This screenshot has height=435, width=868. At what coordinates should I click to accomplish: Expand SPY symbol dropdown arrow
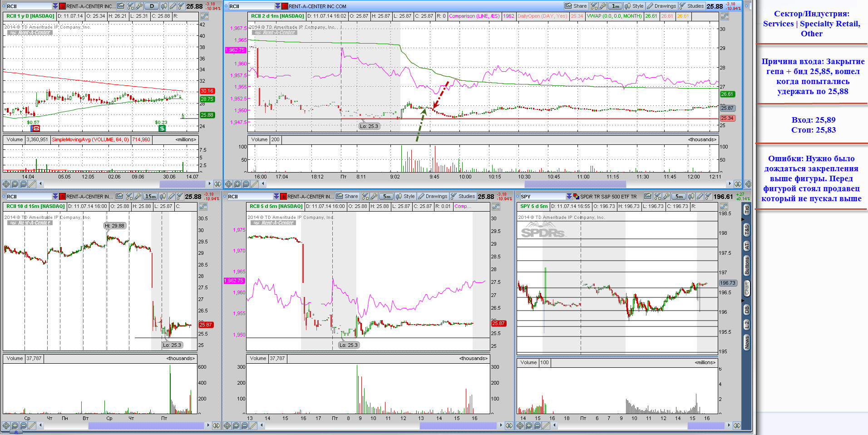click(569, 196)
